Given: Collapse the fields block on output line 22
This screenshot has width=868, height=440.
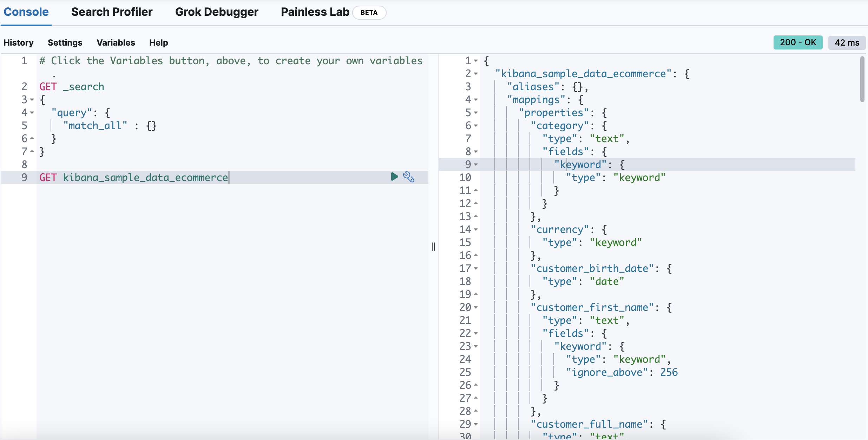Looking at the screenshot, I should coord(476,333).
